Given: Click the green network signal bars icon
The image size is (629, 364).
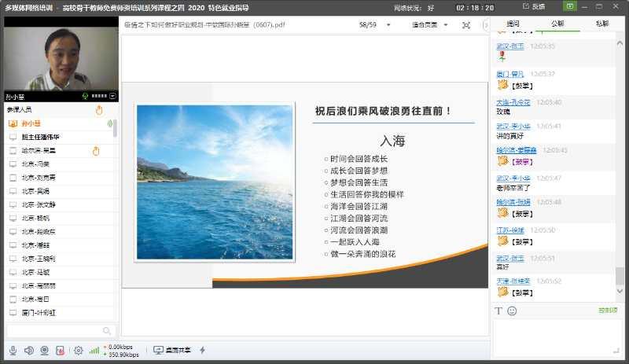Looking at the screenshot, I should click(94, 351).
